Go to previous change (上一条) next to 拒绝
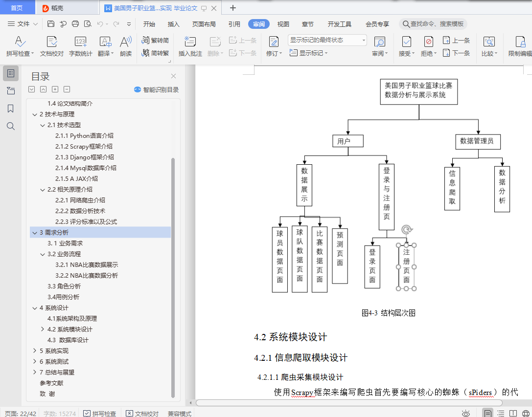 coord(456,41)
